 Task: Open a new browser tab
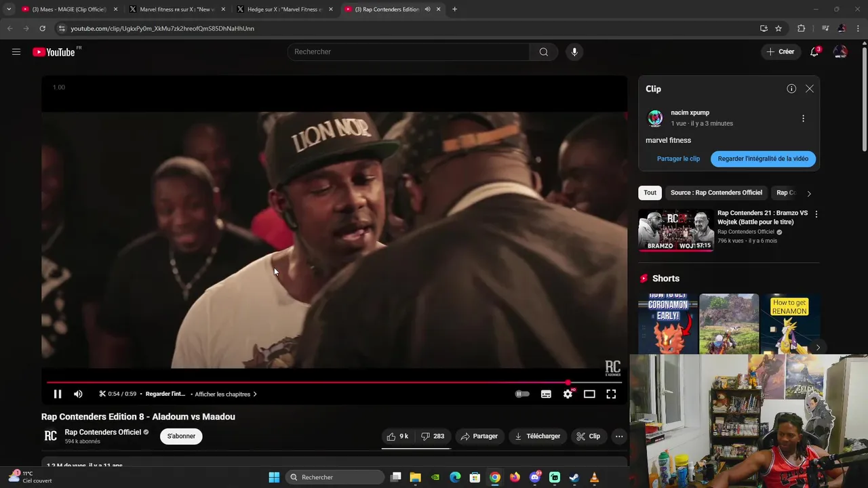pos(454,9)
